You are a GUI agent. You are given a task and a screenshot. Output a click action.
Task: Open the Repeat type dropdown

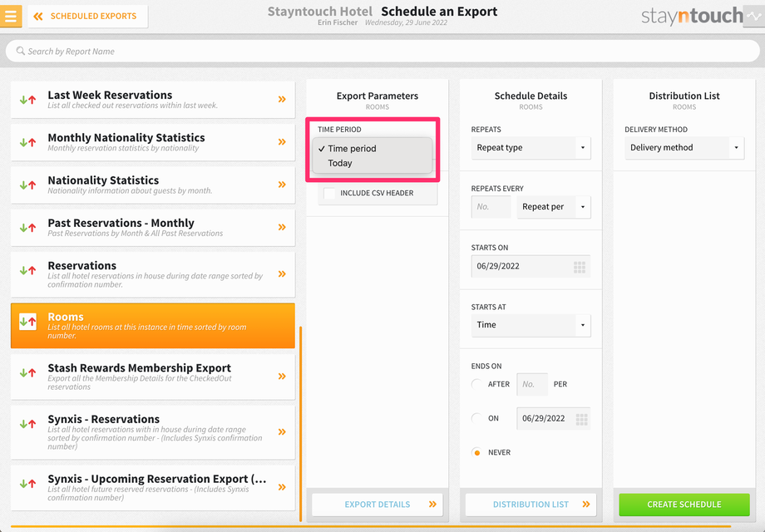[531, 148]
